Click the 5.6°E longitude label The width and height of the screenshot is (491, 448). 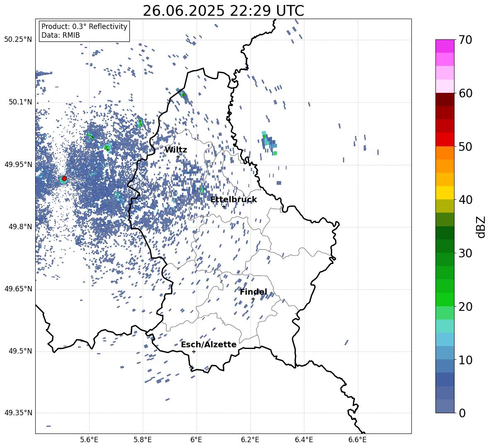[89, 440]
